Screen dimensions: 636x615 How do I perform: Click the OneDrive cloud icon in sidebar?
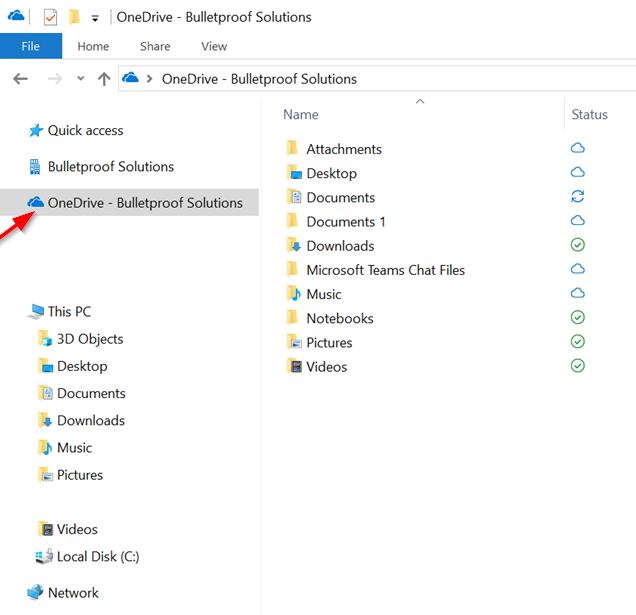pos(36,202)
